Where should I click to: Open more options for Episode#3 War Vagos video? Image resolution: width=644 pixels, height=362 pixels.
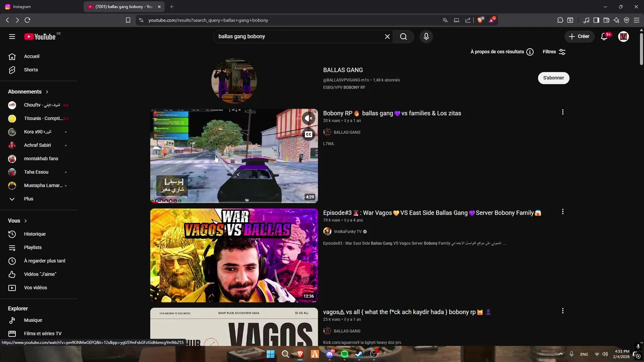click(562, 212)
